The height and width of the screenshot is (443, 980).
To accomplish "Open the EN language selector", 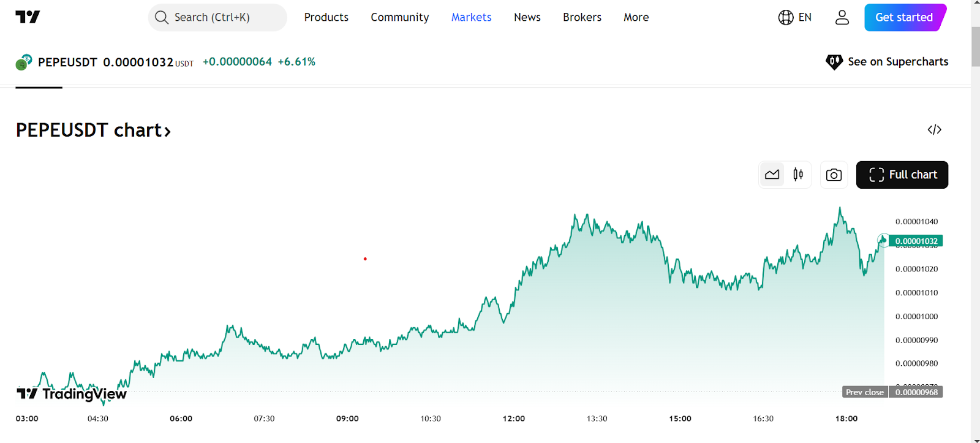I will [795, 17].
